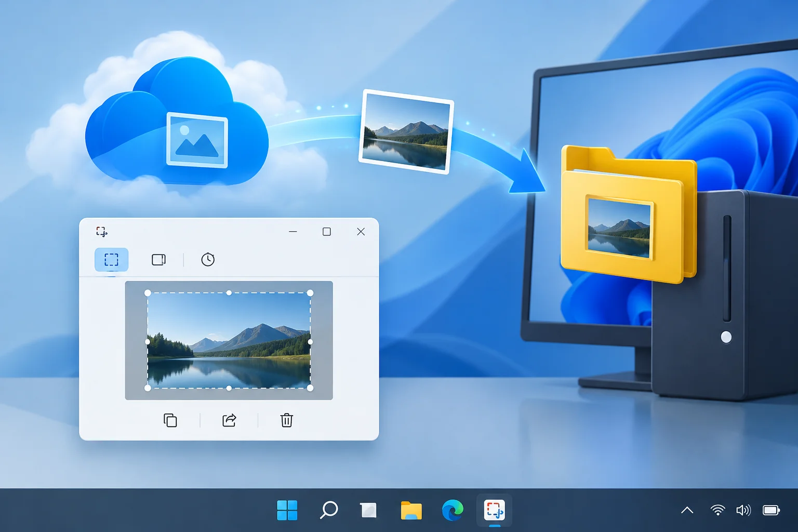Viewport: 798px width, 532px height.
Task: Open the Windows Start button
Action: point(287,510)
